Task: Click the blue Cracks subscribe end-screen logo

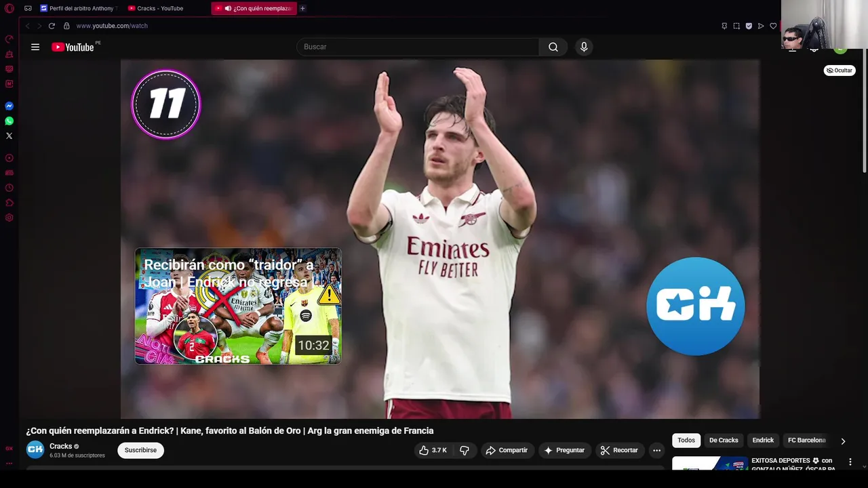Action: [x=696, y=306]
